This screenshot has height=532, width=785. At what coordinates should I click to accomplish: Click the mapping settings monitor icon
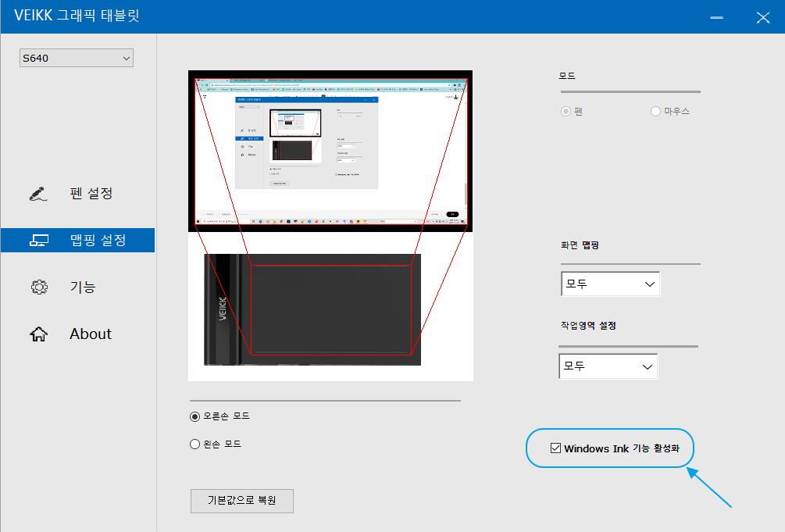point(38,241)
